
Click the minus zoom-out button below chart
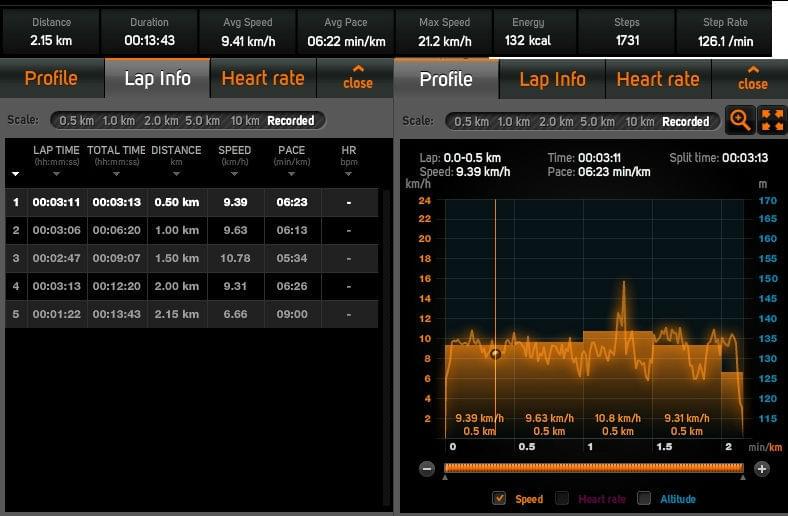click(x=427, y=468)
